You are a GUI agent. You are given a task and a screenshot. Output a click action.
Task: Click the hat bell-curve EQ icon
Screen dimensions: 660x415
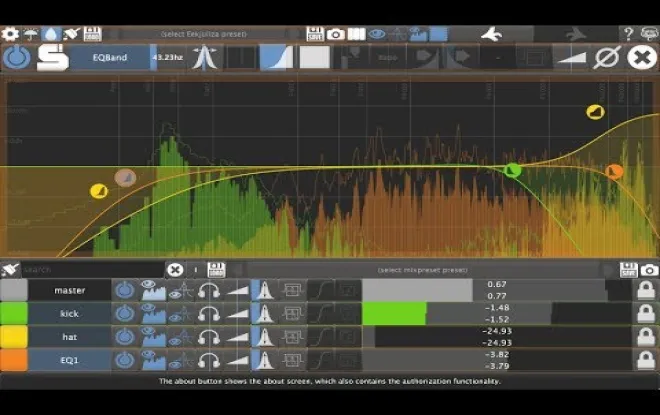pyautogui.click(x=264, y=337)
